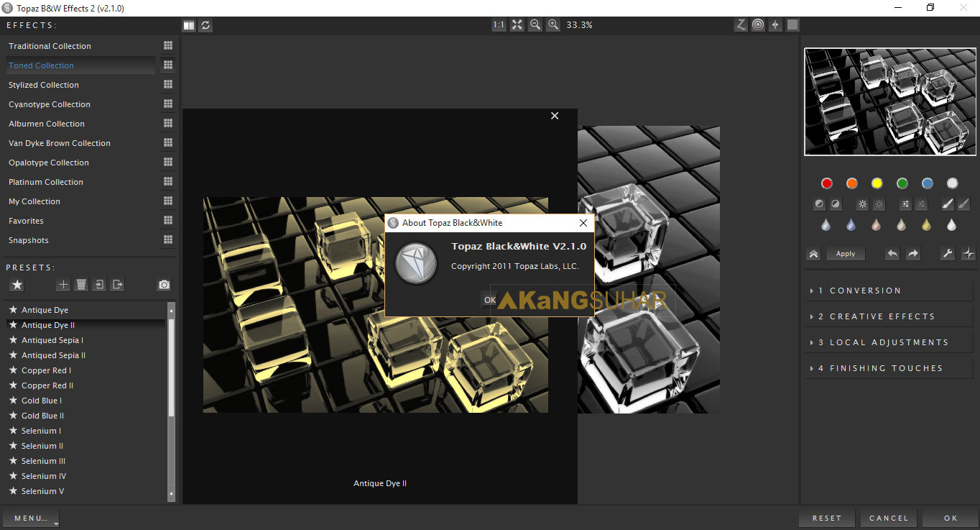Viewport: 980px width, 530px height.
Task: Toggle the split before/after view icon
Action: coord(188,25)
